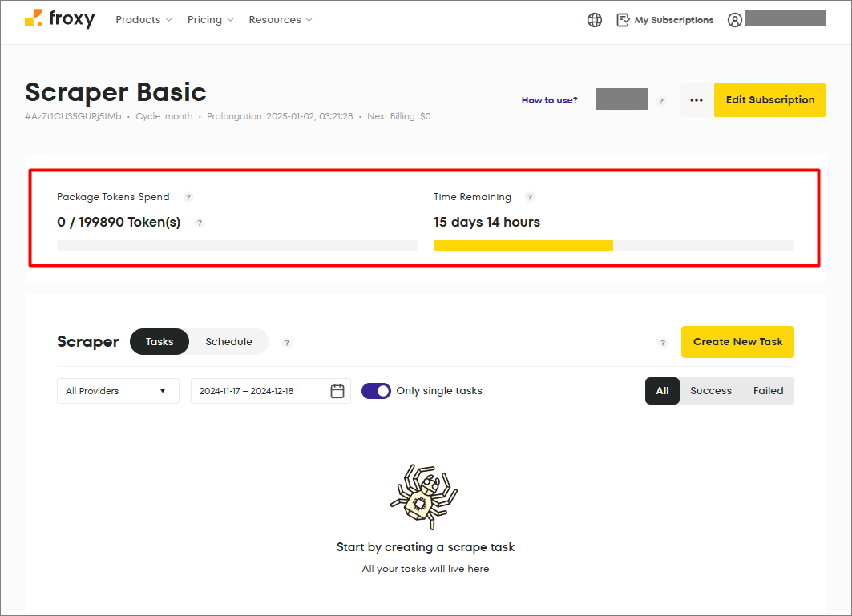Click the subscription ID #AzZt1CU35GURj5IMb
Screen dimensions: 852x616
pos(74,116)
